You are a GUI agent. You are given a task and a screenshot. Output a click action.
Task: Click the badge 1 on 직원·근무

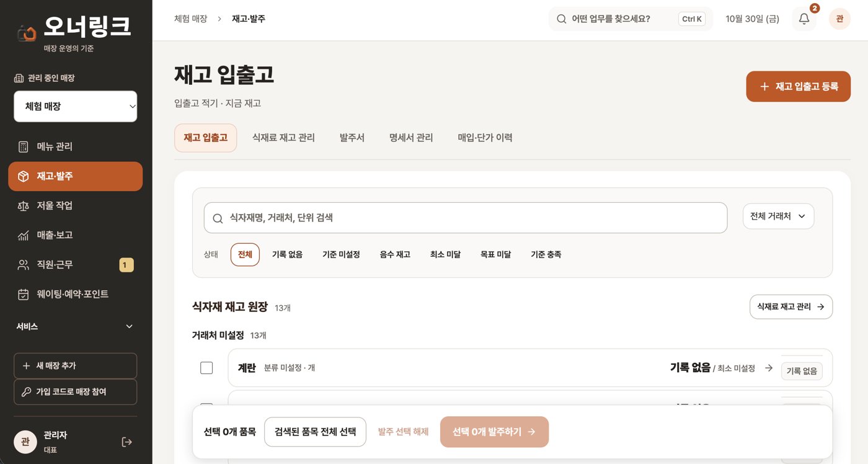126,265
